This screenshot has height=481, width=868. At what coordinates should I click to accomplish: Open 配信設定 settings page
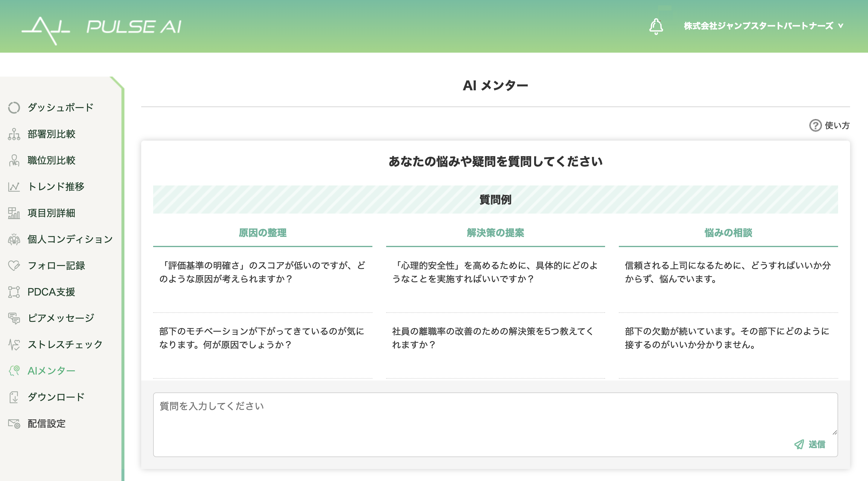(46, 423)
